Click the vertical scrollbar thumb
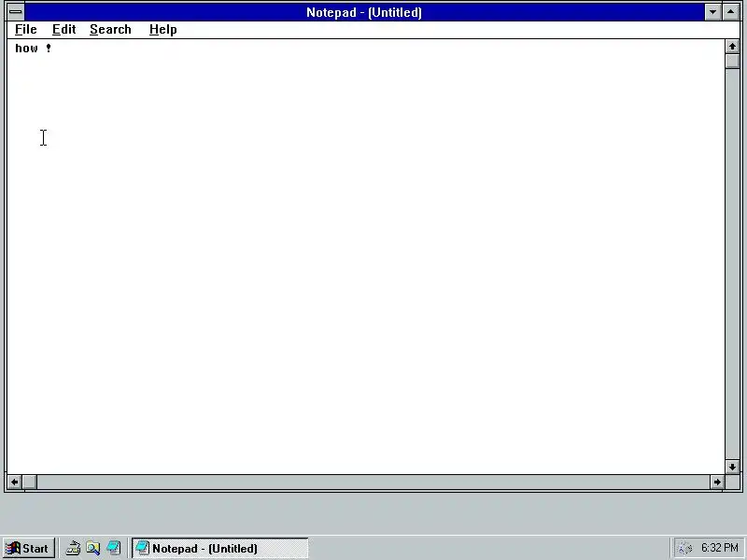This screenshot has width=747, height=560. tap(732, 62)
